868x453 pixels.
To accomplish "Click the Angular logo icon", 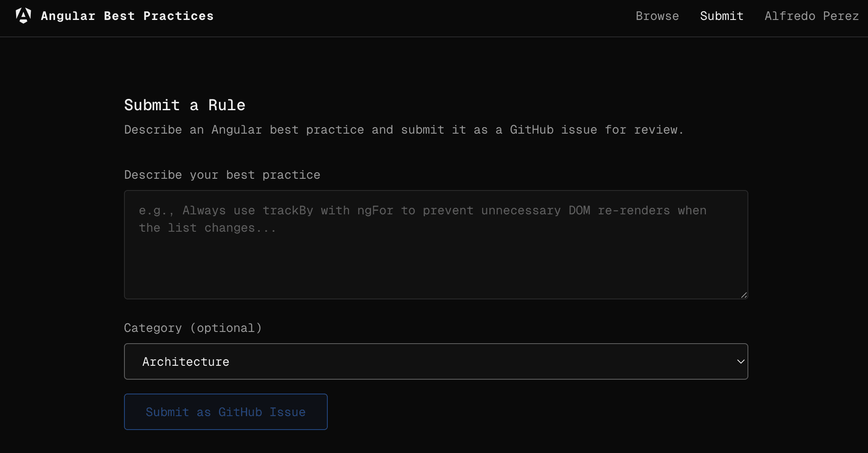I will [x=23, y=16].
